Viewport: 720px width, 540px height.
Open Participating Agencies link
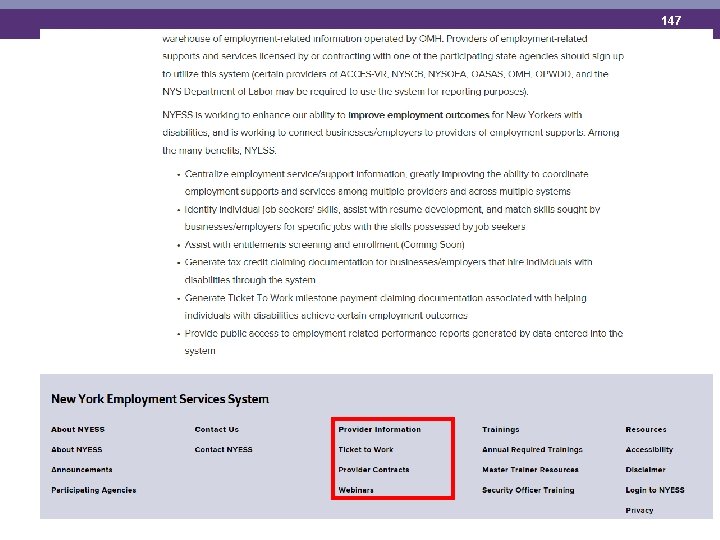94,490
